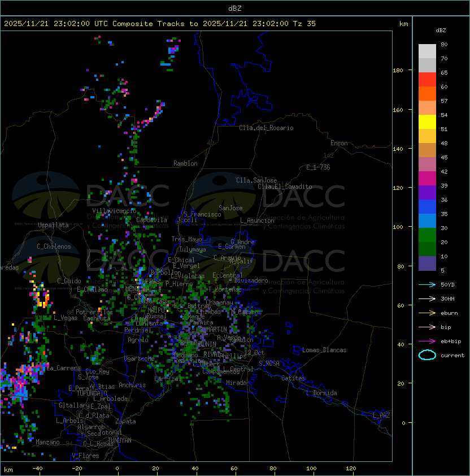Screen dimensions: 470x476
Task: Click the 'Catitas' map label
Action: [293, 378]
